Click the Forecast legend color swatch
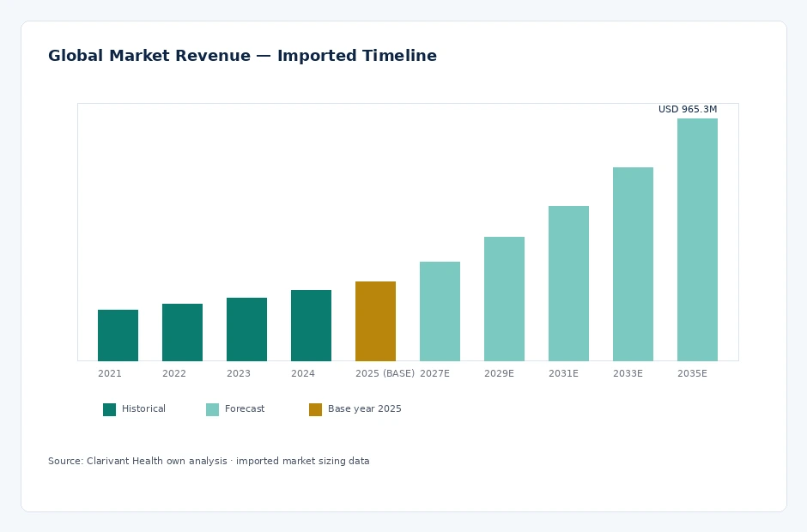Viewport: 807px width, 532px height. [x=212, y=409]
